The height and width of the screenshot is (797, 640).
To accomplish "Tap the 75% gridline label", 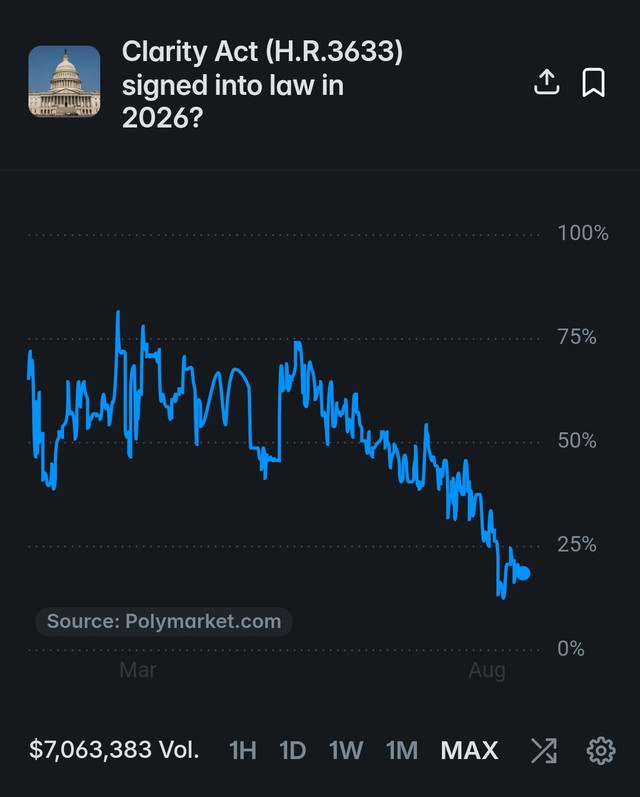I will tap(577, 336).
